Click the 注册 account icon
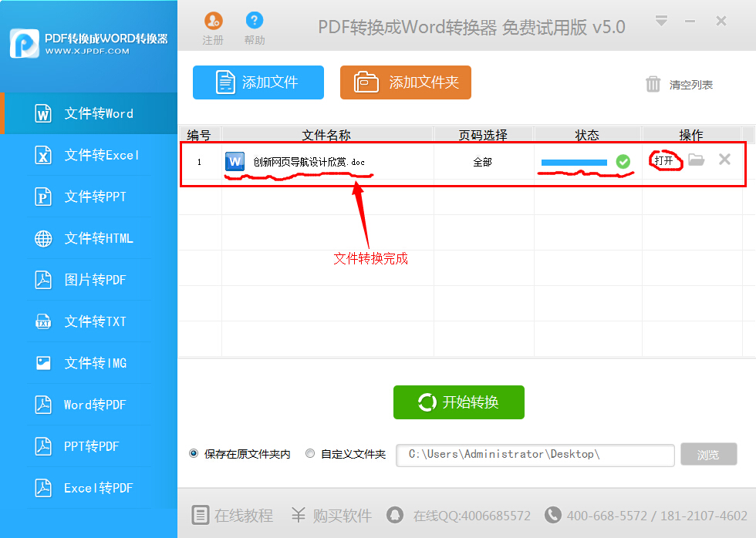 click(213, 21)
